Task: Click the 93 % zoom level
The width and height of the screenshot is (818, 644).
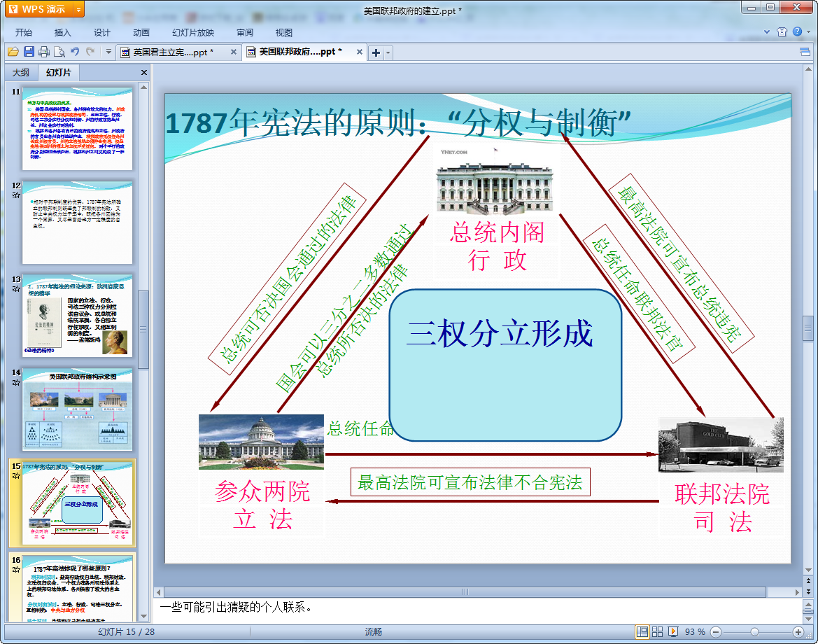Action: coord(694,631)
